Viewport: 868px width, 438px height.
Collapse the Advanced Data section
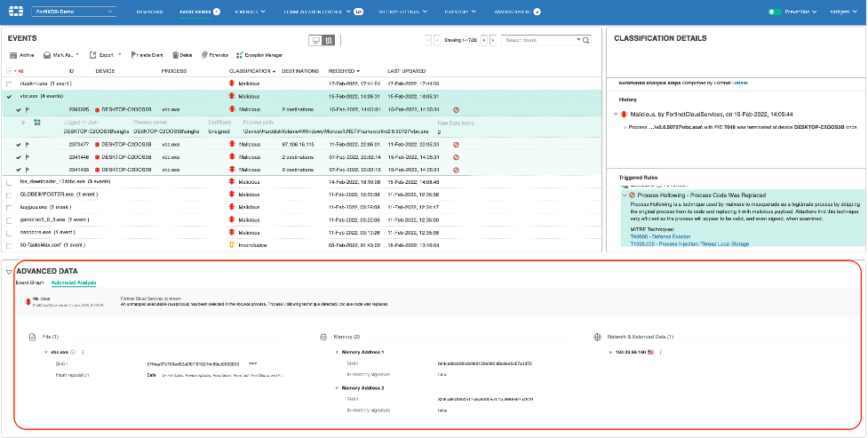tap(9, 271)
